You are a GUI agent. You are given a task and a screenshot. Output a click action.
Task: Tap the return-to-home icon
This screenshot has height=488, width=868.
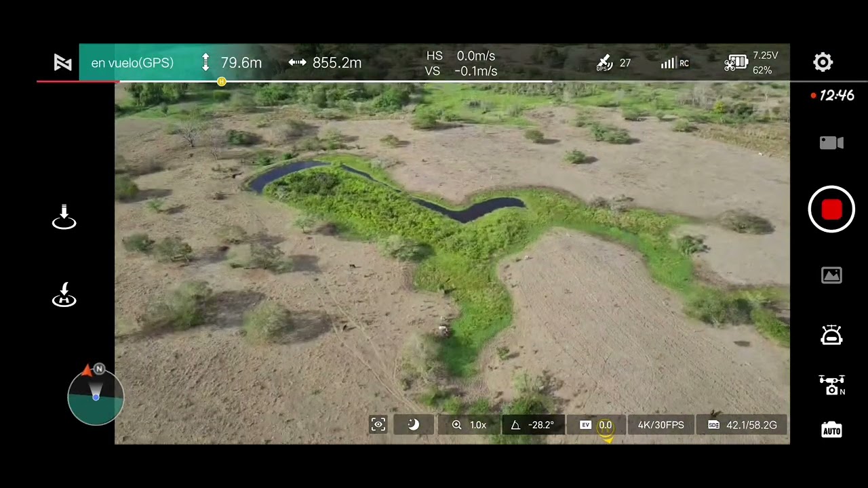pos(64,295)
